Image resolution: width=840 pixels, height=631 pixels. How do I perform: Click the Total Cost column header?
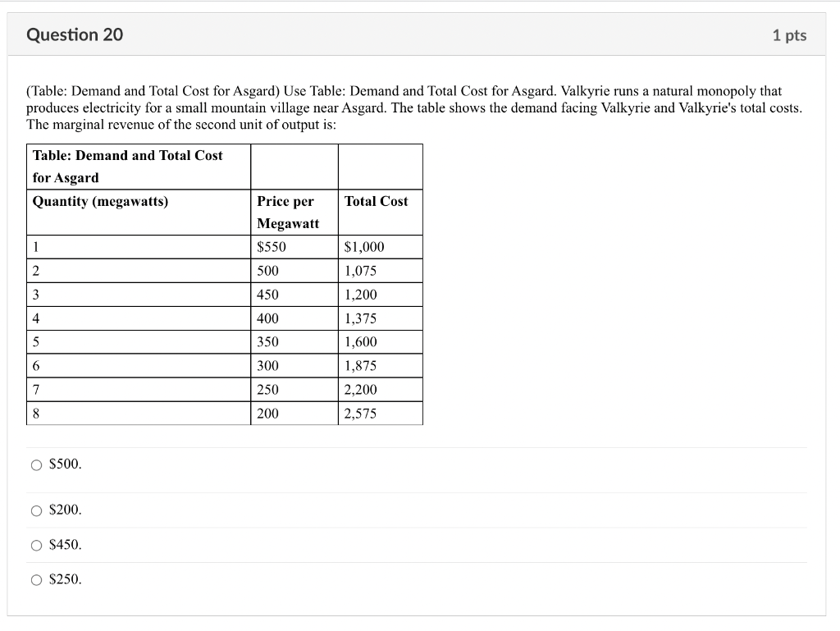coord(375,201)
